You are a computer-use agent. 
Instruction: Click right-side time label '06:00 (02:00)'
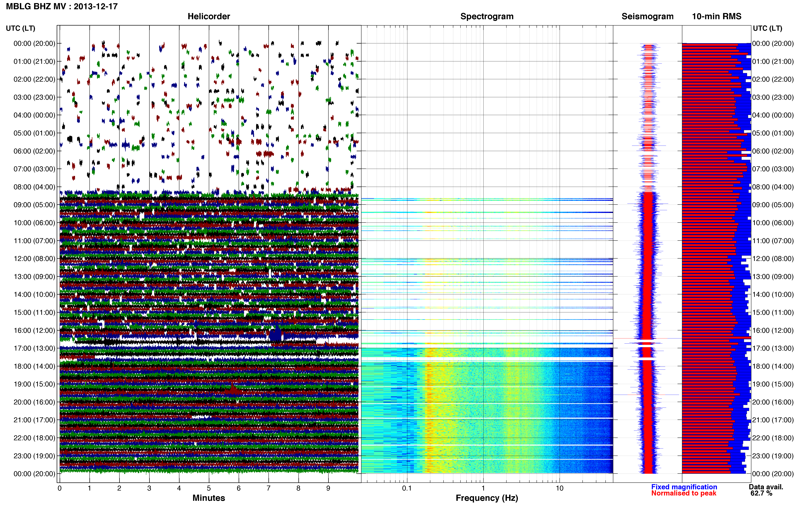773,151
